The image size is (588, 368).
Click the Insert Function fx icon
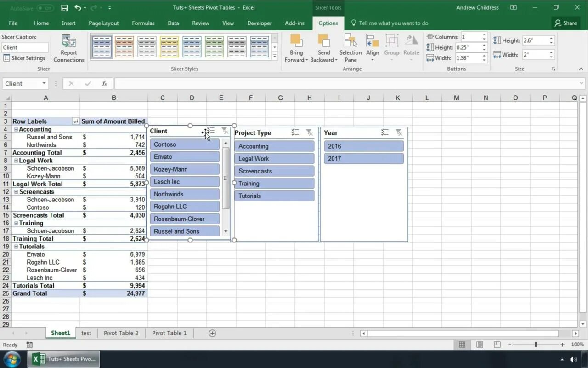pyautogui.click(x=104, y=84)
